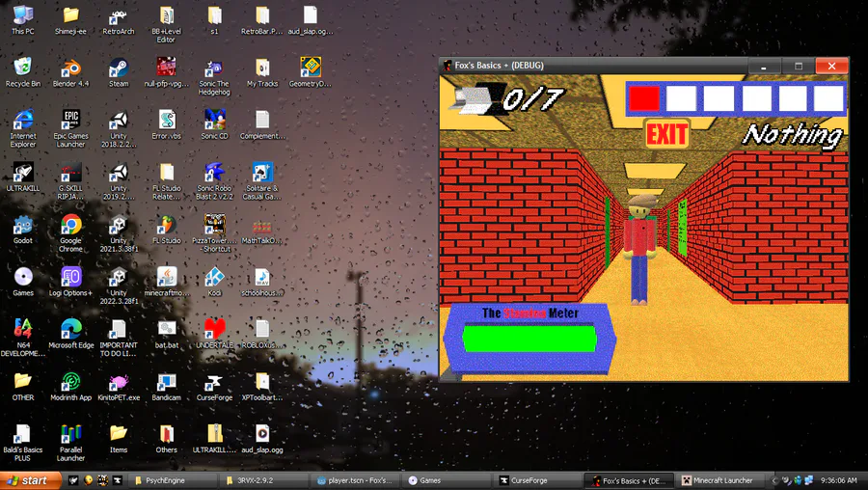Screen dimensions: 868x490
Task: Select the Baldi's Basics PLUS shortcut
Action: pyautogui.click(x=23, y=442)
